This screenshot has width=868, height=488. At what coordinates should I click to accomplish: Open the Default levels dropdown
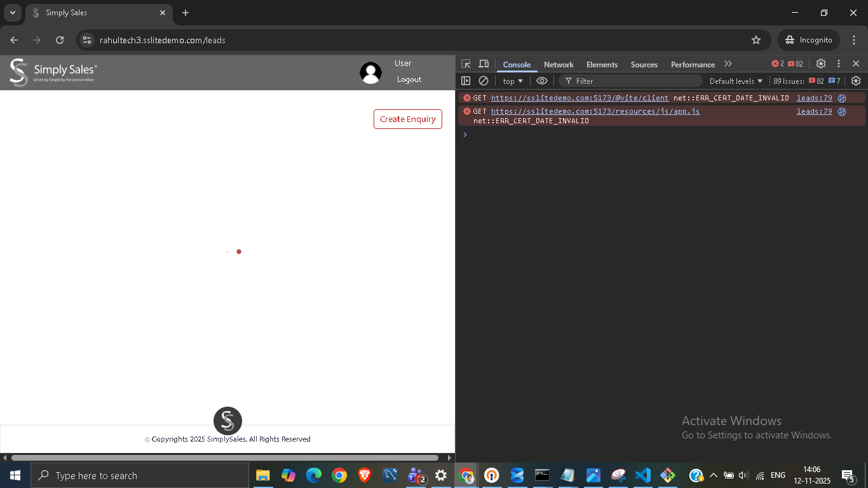tap(736, 81)
